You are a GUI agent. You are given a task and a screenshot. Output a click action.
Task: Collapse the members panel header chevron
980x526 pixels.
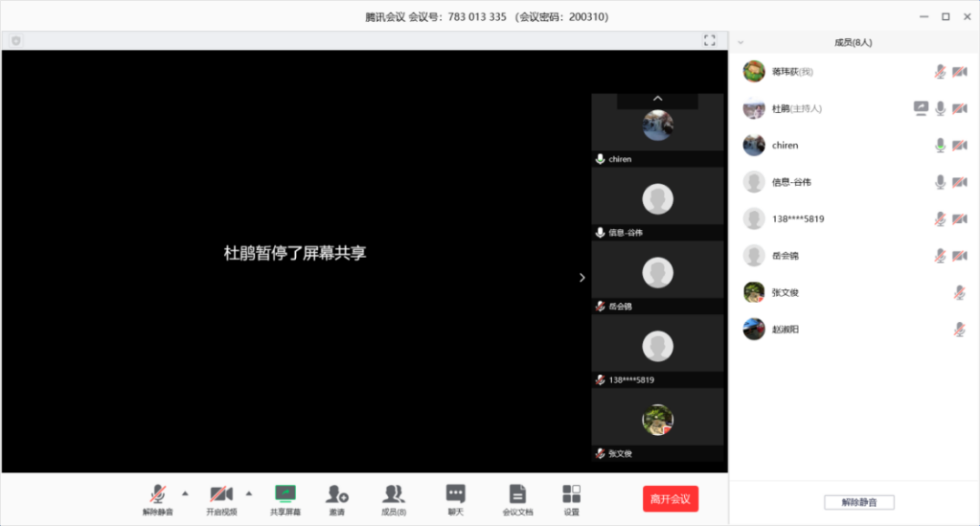point(740,42)
